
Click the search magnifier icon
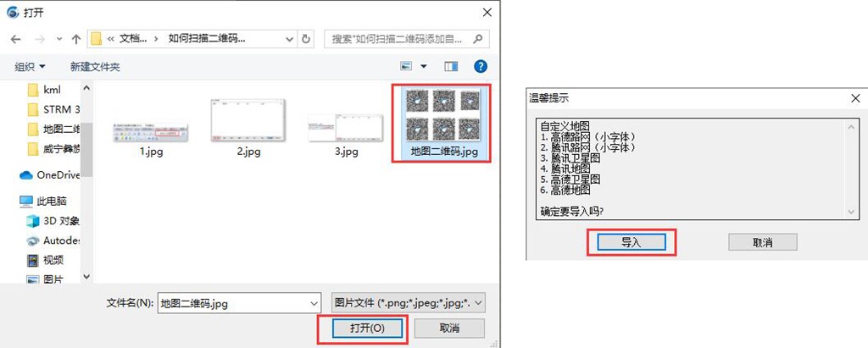pyautogui.click(x=479, y=39)
